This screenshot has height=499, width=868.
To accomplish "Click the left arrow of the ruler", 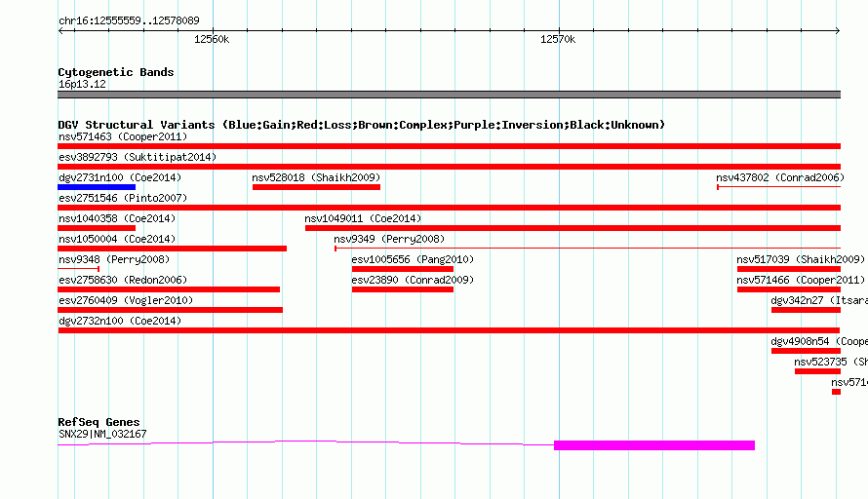I will (60, 31).
